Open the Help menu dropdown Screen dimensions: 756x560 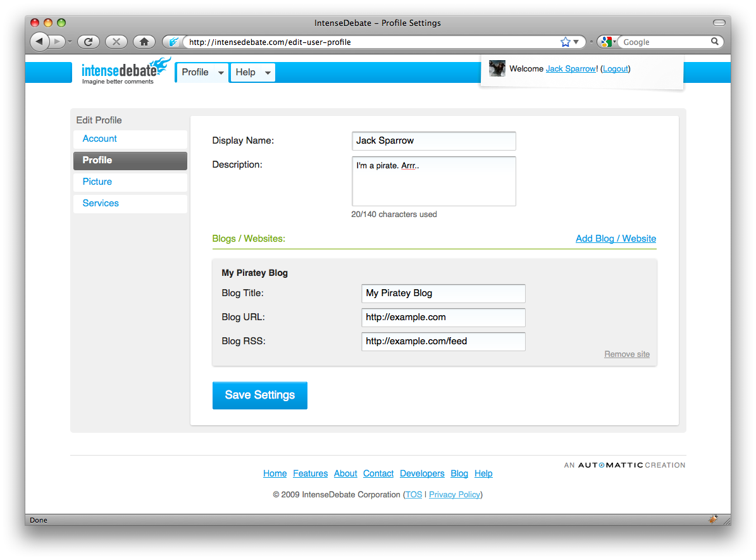pos(268,73)
